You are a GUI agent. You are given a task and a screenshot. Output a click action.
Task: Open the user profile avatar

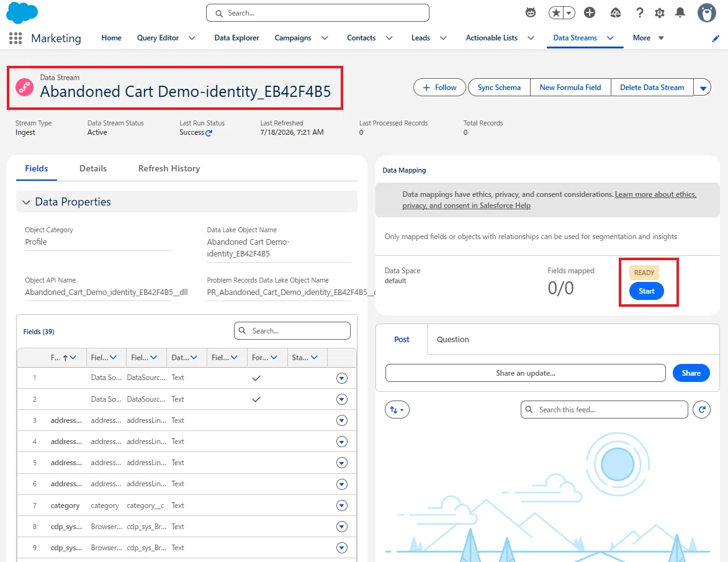707,13
